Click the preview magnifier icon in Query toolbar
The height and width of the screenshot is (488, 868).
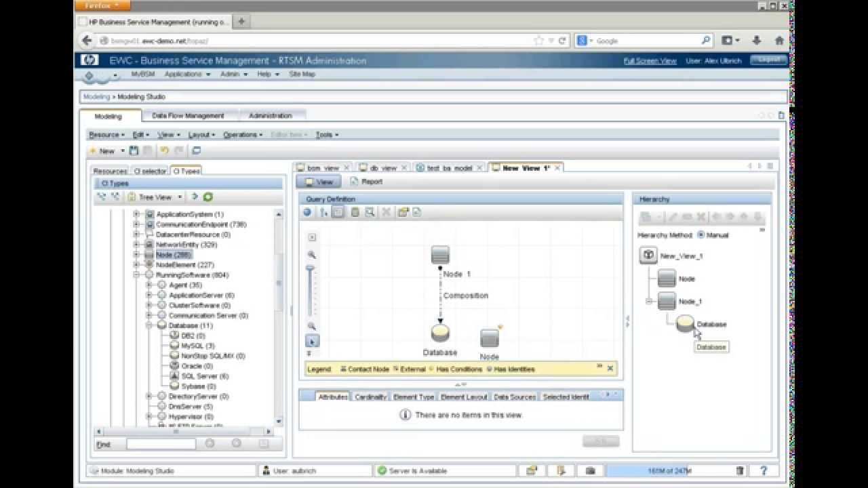tap(370, 212)
